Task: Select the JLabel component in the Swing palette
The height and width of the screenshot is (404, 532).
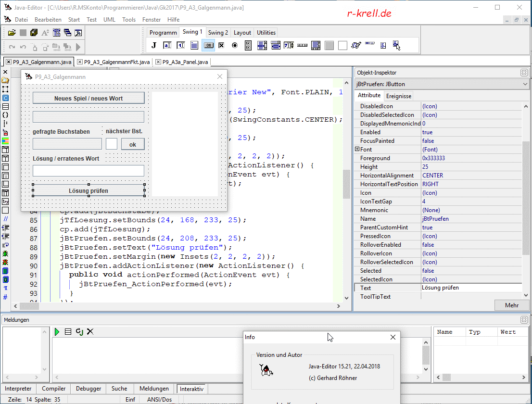Action: pyautogui.click(x=154, y=46)
